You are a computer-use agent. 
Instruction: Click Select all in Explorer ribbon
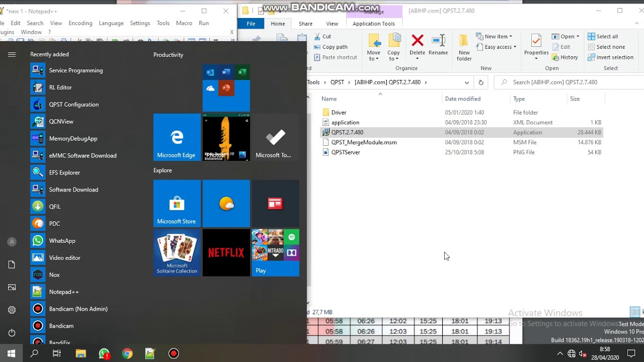(603, 36)
